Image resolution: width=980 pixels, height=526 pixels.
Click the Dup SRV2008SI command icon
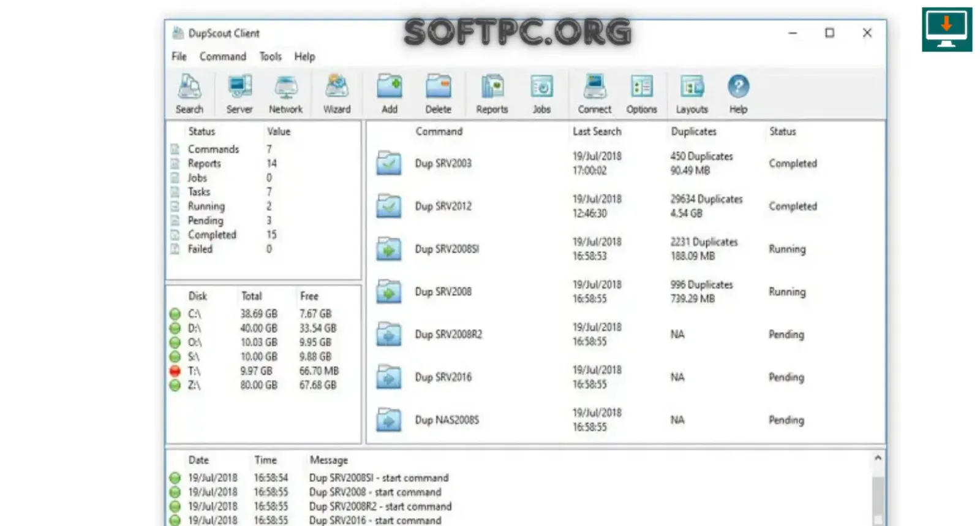click(389, 250)
